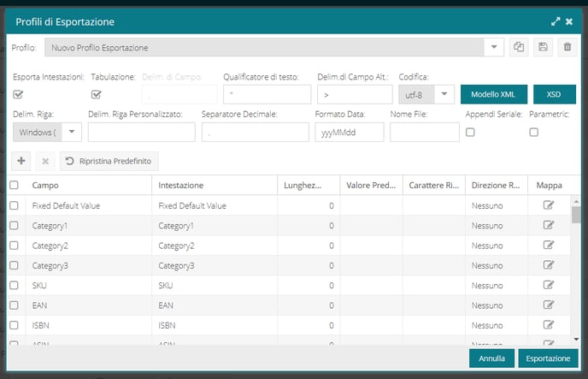This screenshot has width=588, height=379.
Task: Toggle the Tabulazione checkbox
Action: point(97,95)
